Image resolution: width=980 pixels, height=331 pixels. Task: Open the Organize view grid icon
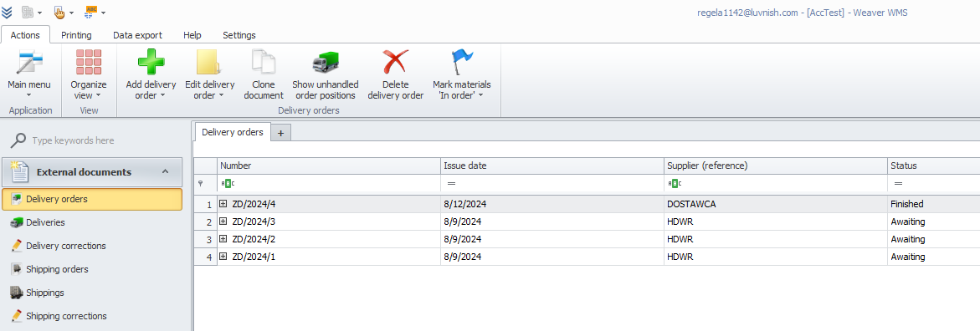[89, 62]
